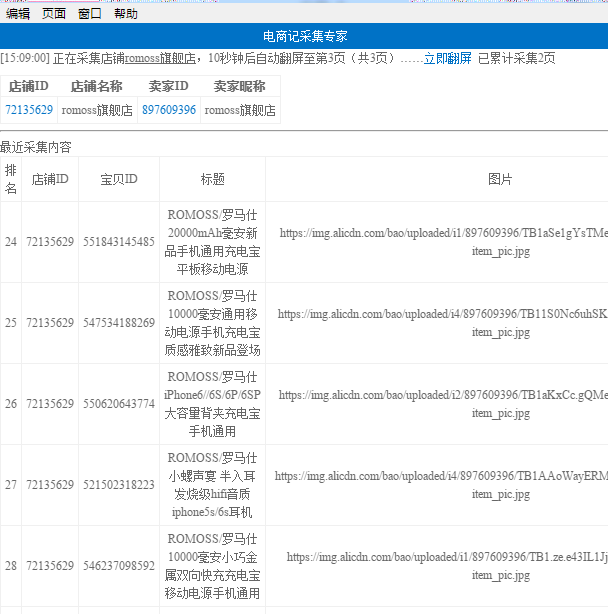
Task: Click image URL containing TB11S0Nc6uhSK
Action: 443,323
